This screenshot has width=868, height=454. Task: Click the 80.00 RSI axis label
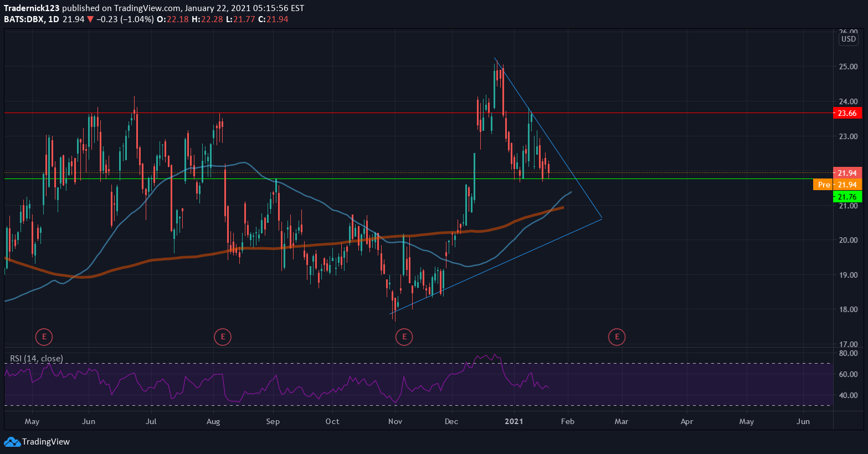(x=848, y=353)
